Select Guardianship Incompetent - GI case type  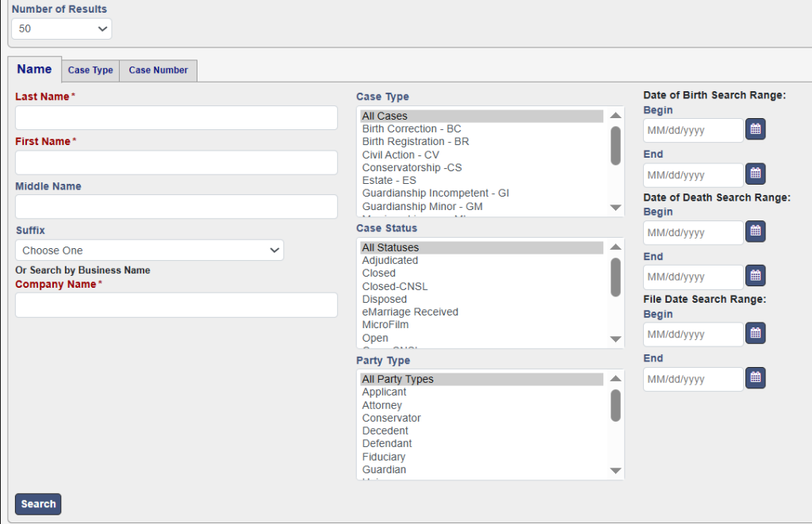tap(482, 193)
